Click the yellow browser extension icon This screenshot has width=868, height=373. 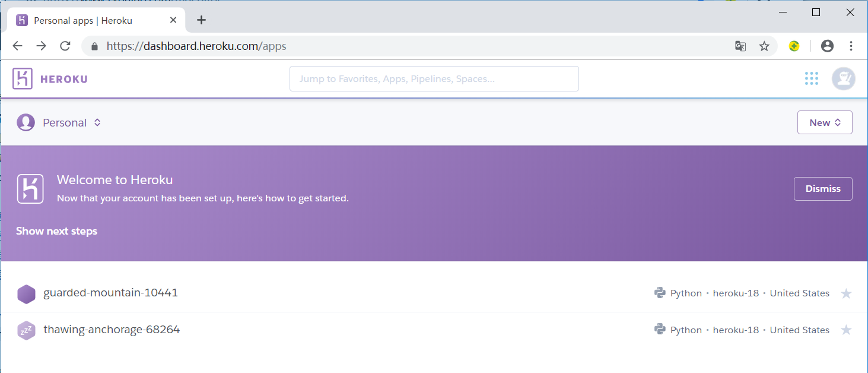(x=794, y=46)
